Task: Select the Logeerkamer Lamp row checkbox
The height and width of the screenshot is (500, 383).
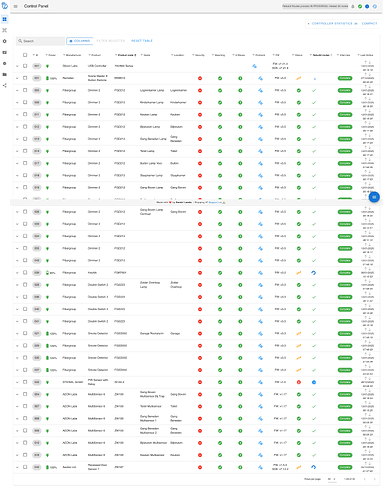Action: click(25, 90)
